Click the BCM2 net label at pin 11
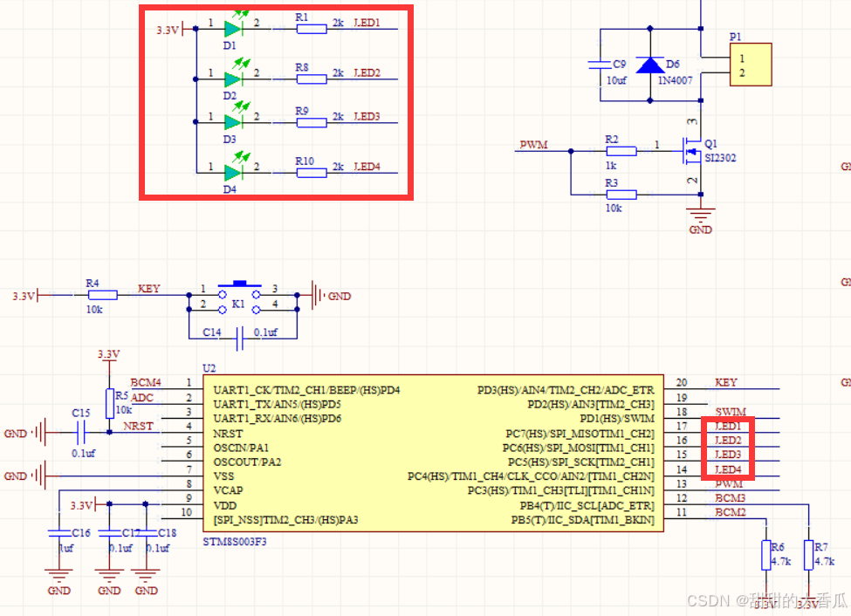851x616 pixels. pos(731,512)
